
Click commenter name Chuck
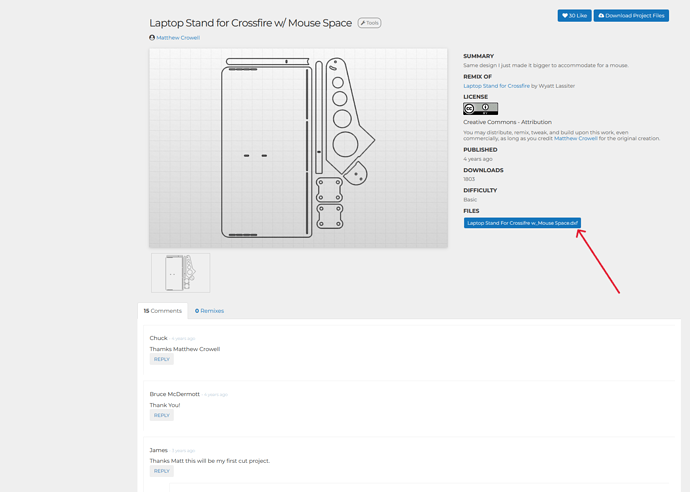pos(158,338)
